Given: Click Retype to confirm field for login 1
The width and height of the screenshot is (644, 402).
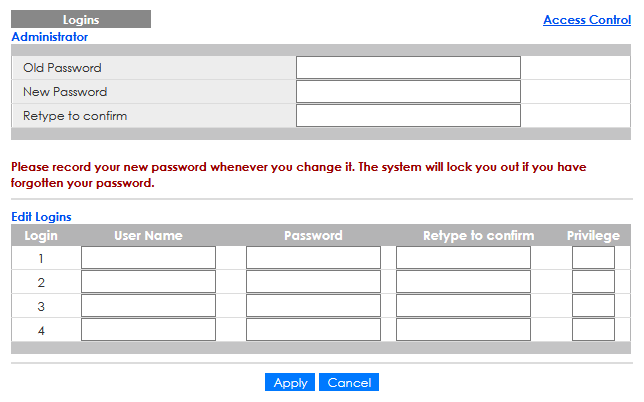Looking at the screenshot, I should 463,258.
